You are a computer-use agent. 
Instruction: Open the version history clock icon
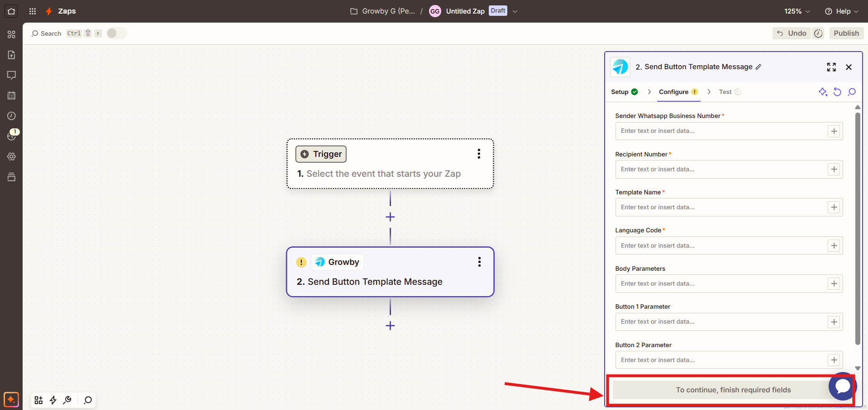(818, 33)
